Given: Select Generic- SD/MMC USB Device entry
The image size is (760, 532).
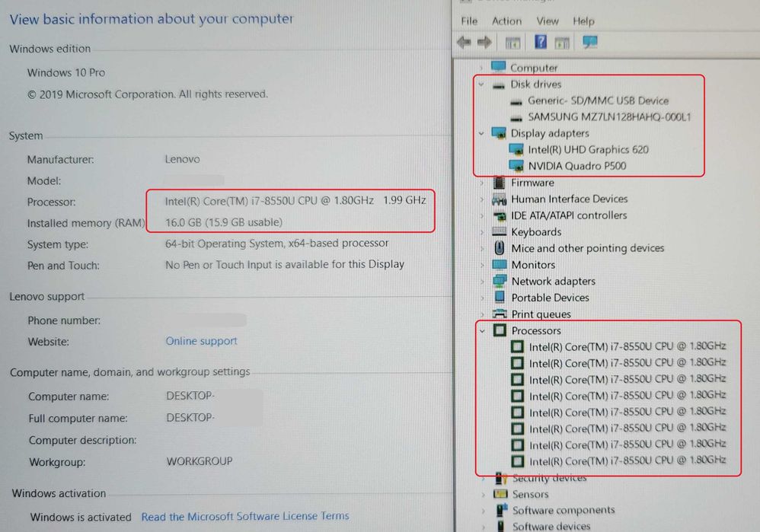Looking at the screenshot, I should click(x=598, y=100).
